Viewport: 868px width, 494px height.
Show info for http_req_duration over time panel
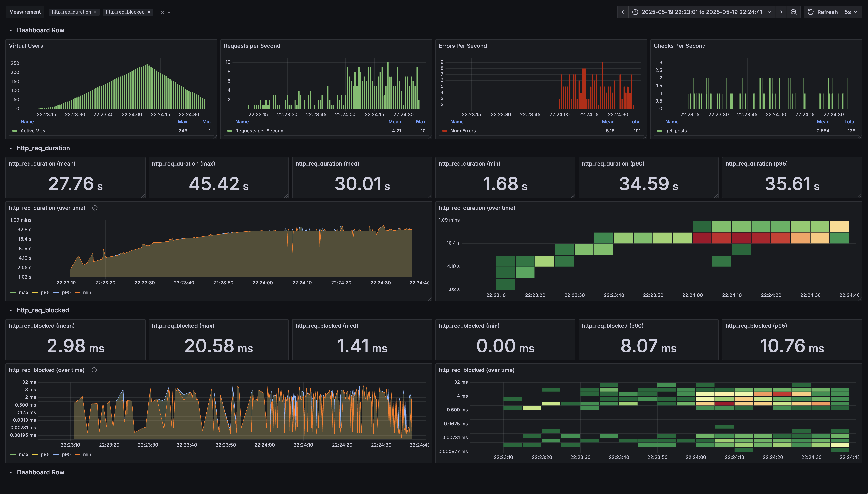pos(95,208)
